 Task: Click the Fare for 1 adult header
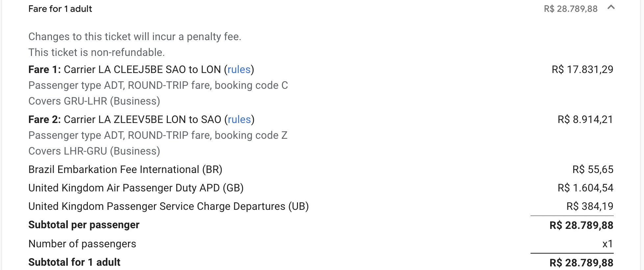pos(60,9)
